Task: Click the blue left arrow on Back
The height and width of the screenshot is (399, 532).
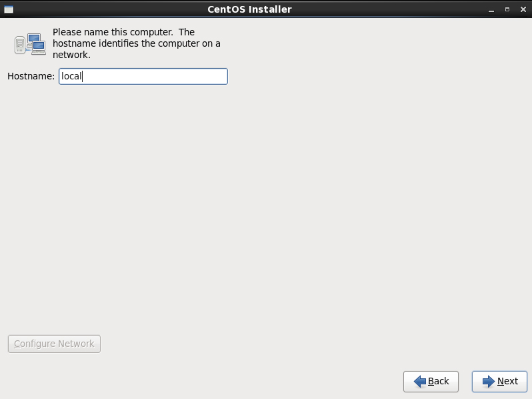Action: 420,382
